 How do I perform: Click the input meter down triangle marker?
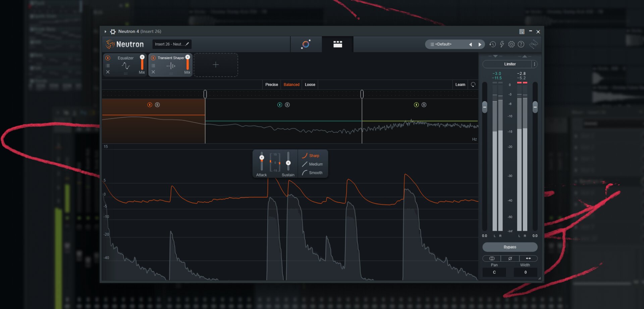click(x=495, y=56)
